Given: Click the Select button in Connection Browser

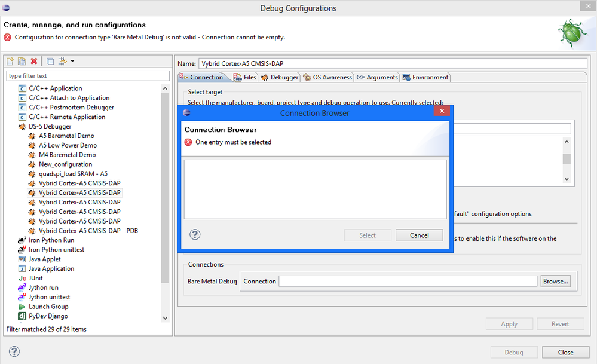Looking at the screenshot, I should 368,235.
